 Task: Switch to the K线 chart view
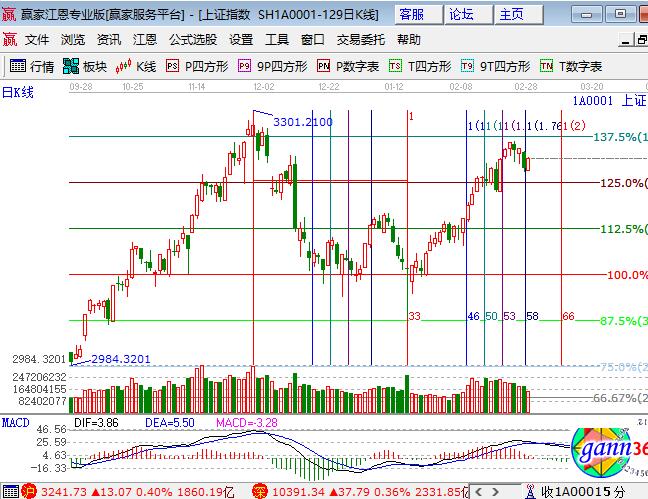click(x=137, y=66)
